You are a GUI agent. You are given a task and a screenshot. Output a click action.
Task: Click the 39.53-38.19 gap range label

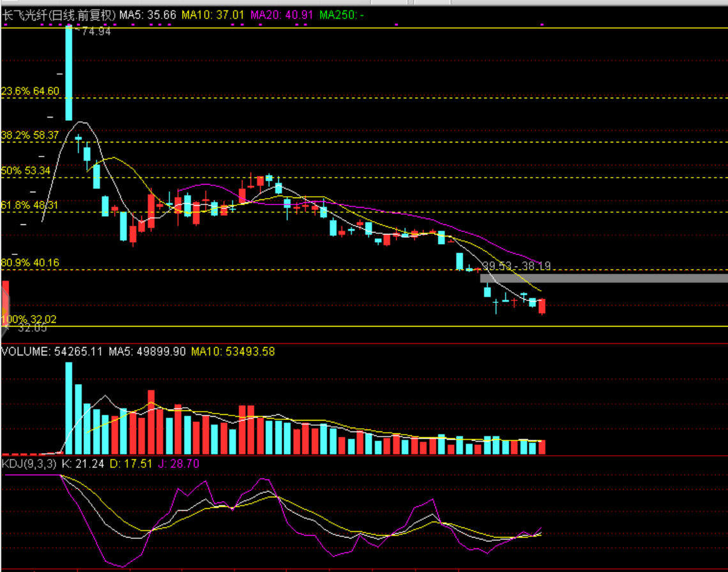click(516, 265)
